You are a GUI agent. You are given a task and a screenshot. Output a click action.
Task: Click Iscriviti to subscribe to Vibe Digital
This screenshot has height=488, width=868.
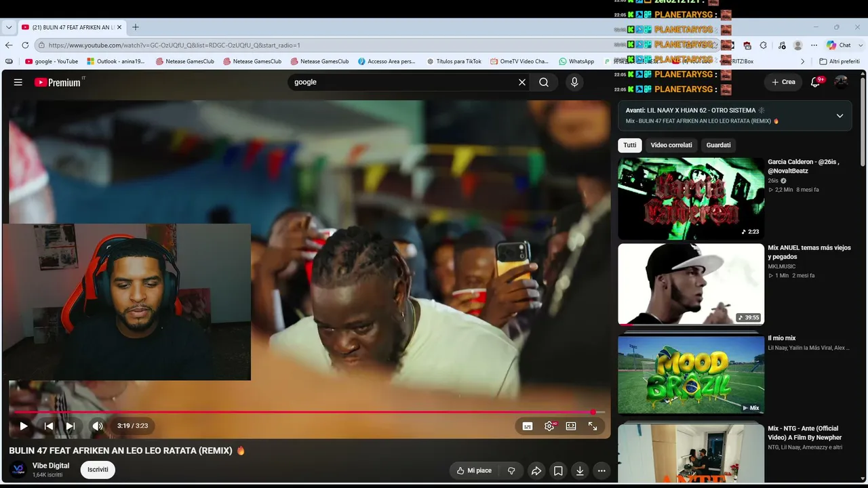[x=98, y=470]
